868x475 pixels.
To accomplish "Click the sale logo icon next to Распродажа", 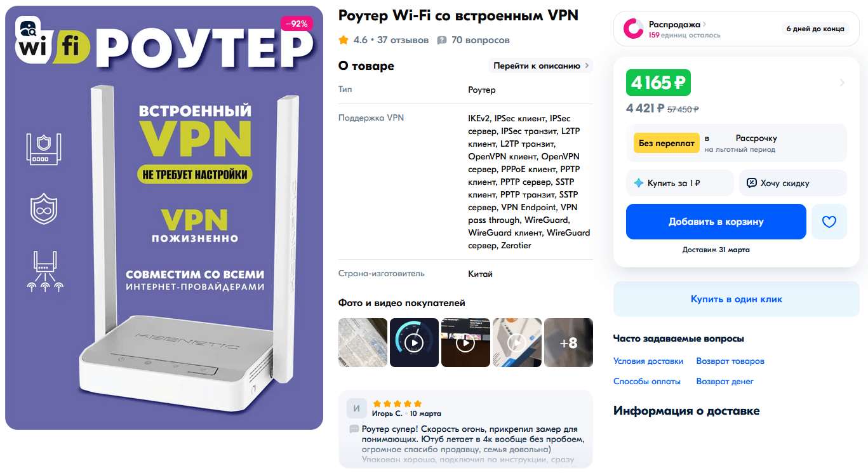I will [633, 29].
